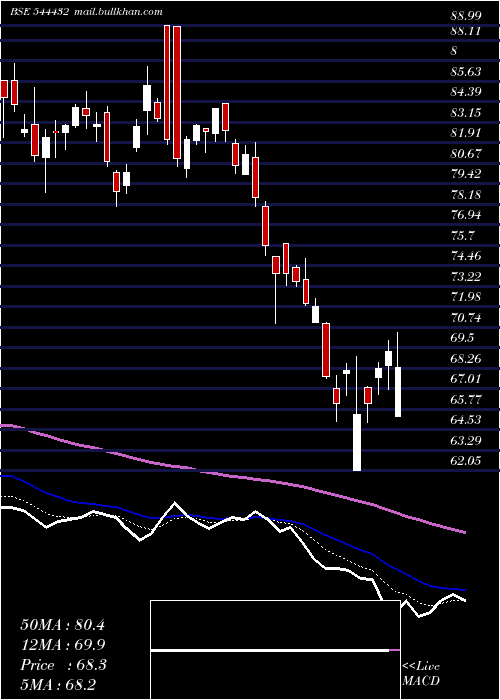Click the 69.5 price axis label
Screen dimensions: 500x700
pyautogui.click(x=463, y=338)
